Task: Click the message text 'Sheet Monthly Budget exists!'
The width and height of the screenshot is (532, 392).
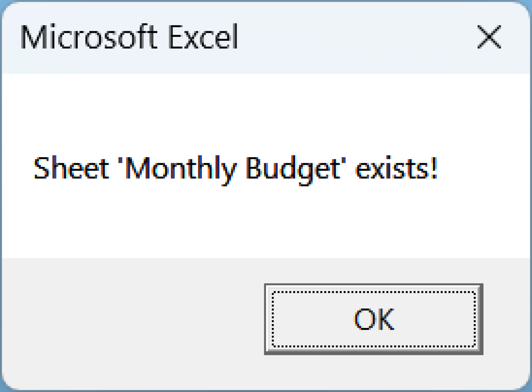Action: 236,169
